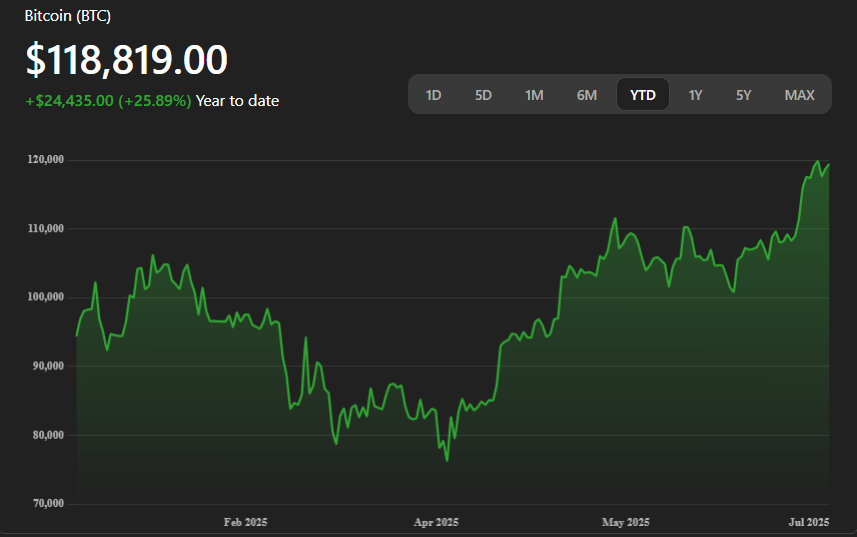Select the 1D time range tab
The image size is (857, 537).
point(433,95)
